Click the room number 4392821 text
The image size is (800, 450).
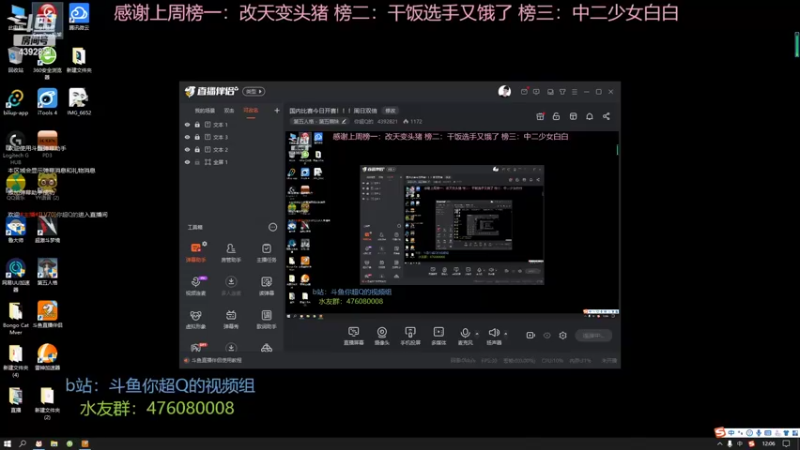[387, 121]
